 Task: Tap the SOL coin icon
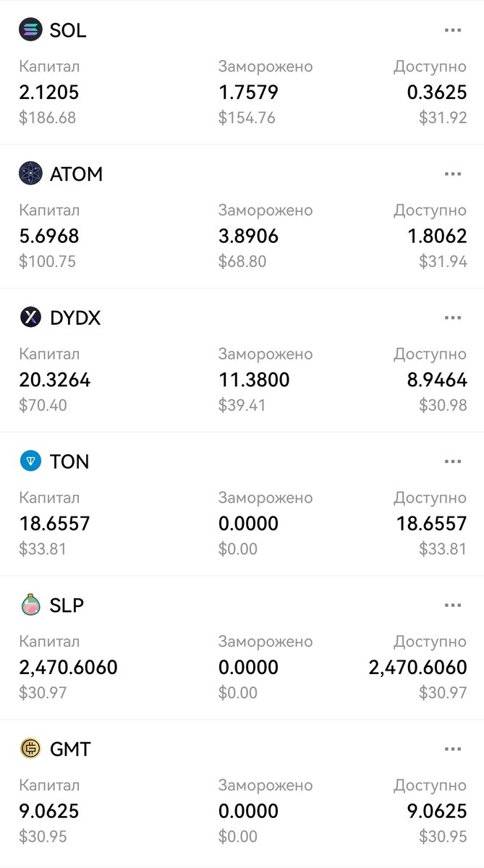point(30,30)
